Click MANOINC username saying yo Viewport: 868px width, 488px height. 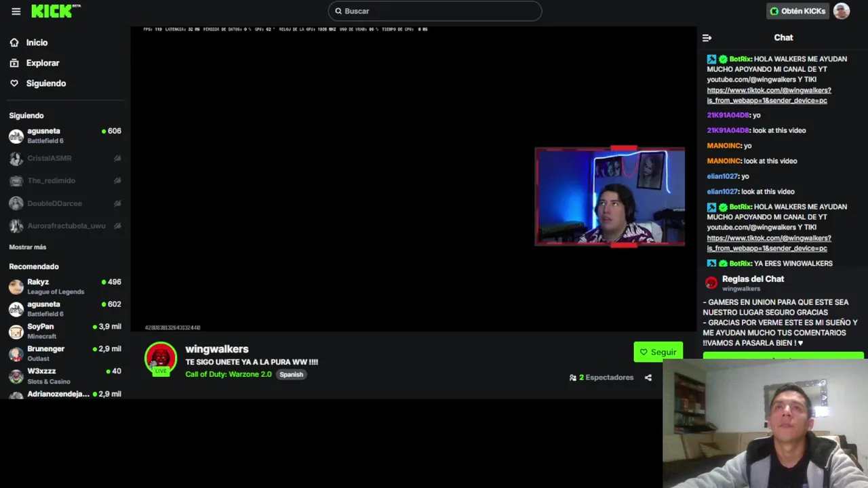724,146
